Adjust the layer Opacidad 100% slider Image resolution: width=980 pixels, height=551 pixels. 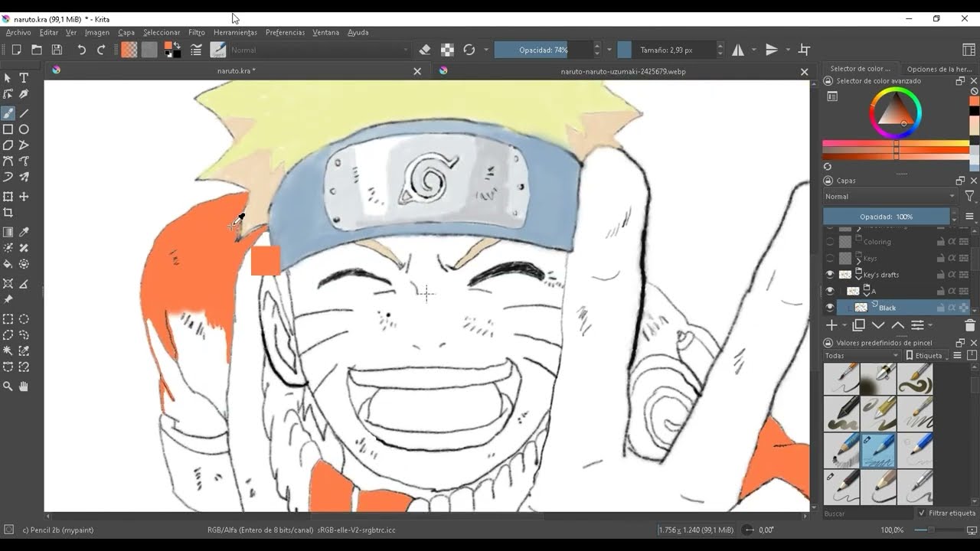tap(886, 217)
